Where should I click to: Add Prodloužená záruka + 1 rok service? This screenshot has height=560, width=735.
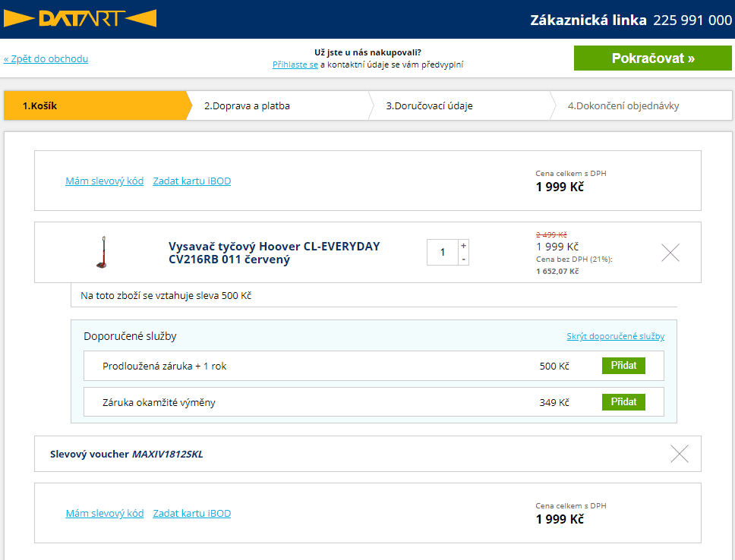pyautogui.click(x=623, y=366)
